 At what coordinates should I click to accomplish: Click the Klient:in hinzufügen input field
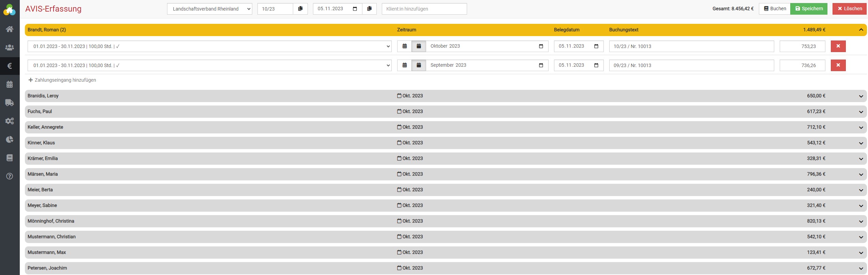424,9
